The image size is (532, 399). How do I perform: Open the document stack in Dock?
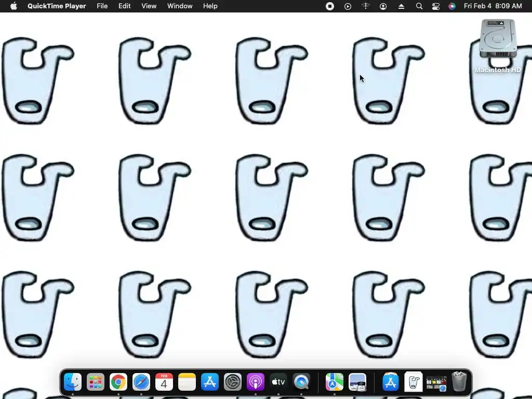tap(414, 382)
